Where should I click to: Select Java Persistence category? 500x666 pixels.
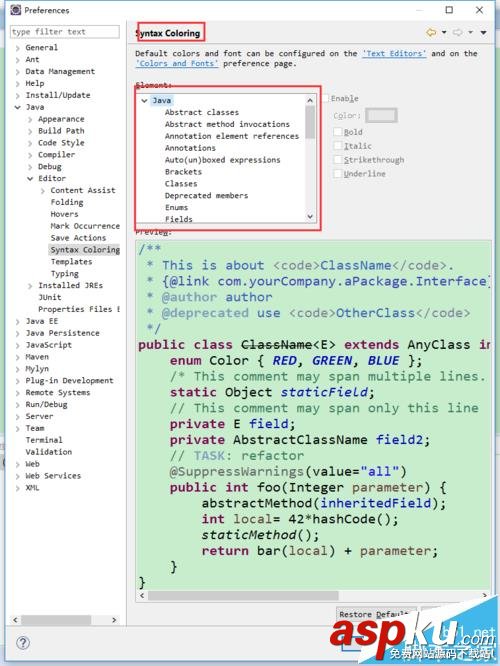coord(62,333)
